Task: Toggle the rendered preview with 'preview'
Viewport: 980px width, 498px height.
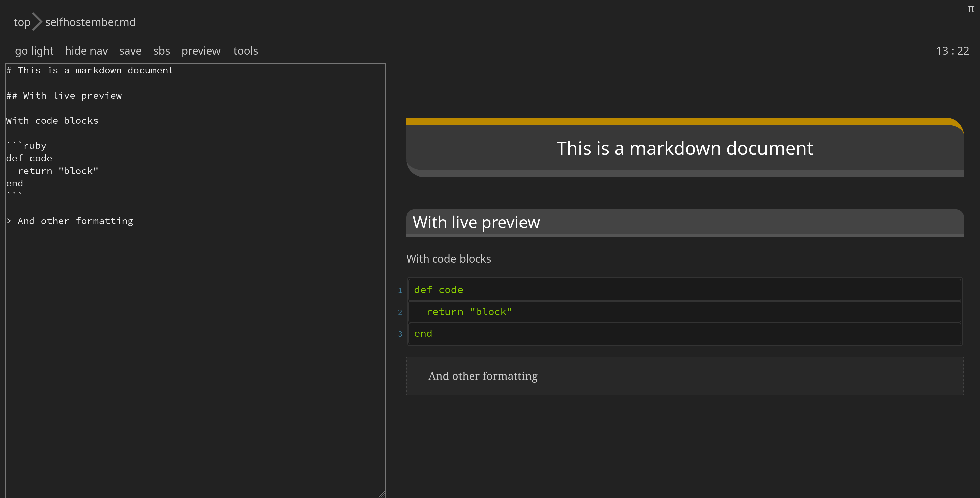Action: click(201, 51)
